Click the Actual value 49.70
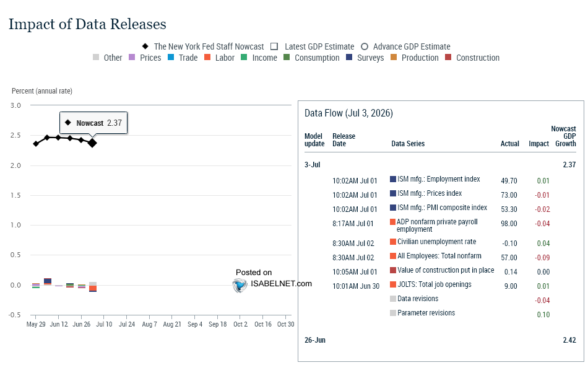This screenshot has height=378, width=588. tap(509, 181)
